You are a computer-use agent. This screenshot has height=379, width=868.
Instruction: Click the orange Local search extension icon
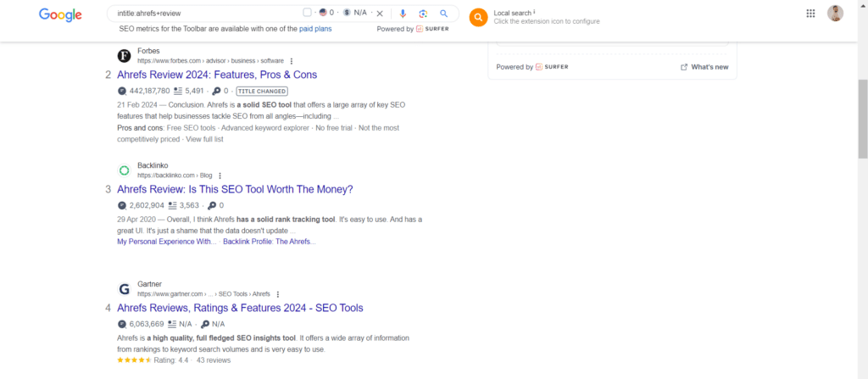[478, 17]
